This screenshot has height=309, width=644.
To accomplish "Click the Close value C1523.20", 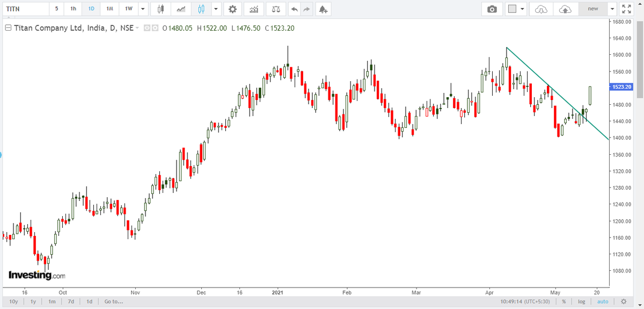I will [280, 28].
